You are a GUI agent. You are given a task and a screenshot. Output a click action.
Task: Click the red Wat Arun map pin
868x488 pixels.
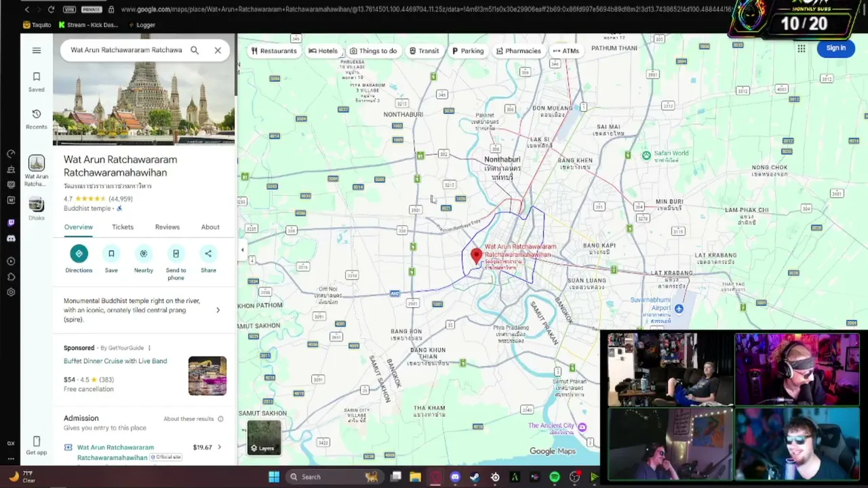pyautogui.click(x=476, y=256)
